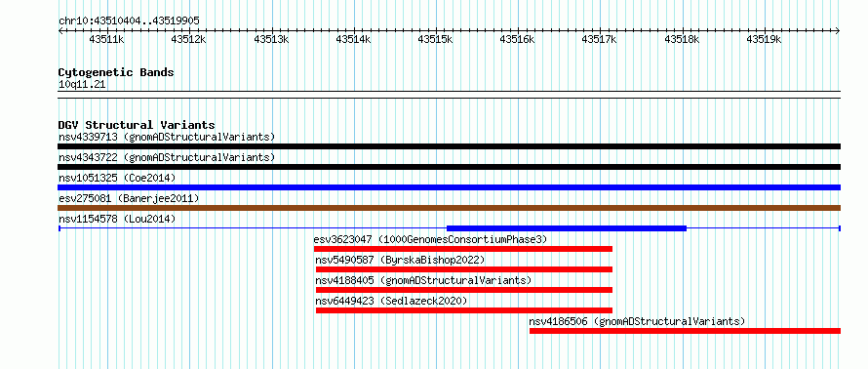Image resolution: width=868 pixels, height=369 pixels.
Task: Open the esv275081 (Banerjee2011) label
Action: point(129,198)
